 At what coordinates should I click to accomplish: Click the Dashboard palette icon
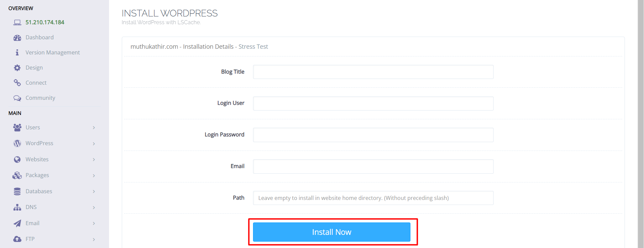pyautogui.click(x=17, y=38)
